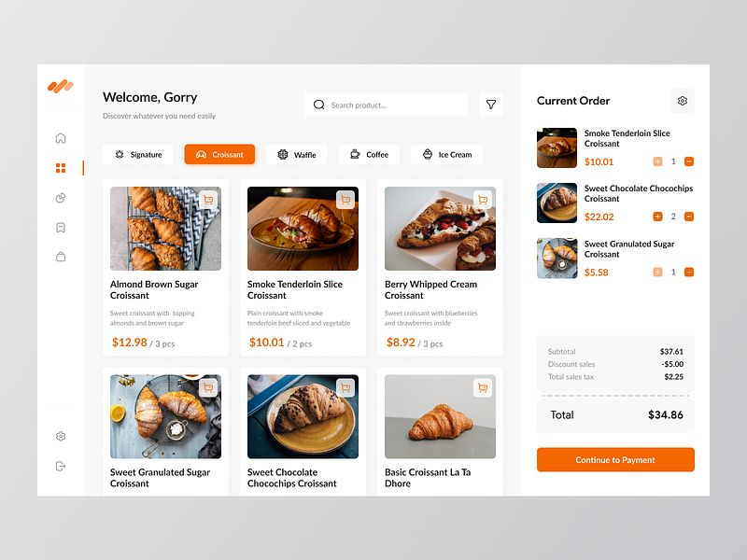747x560 pixels.
Task: Open the sidebar settings gear icon
Action: [x=61, y=436]
